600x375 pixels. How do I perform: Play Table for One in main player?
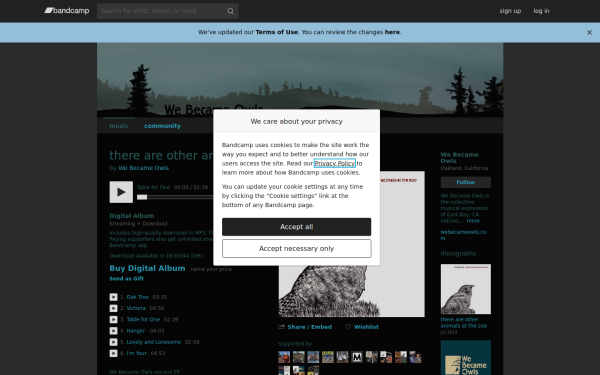point(121,192)
